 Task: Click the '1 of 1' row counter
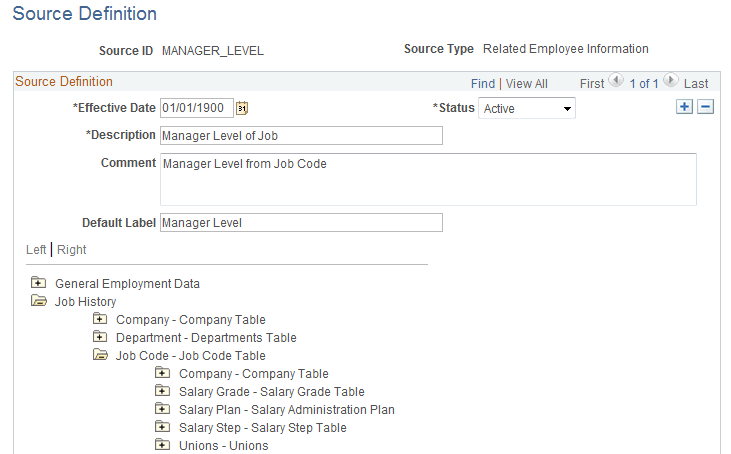point(644,84)
